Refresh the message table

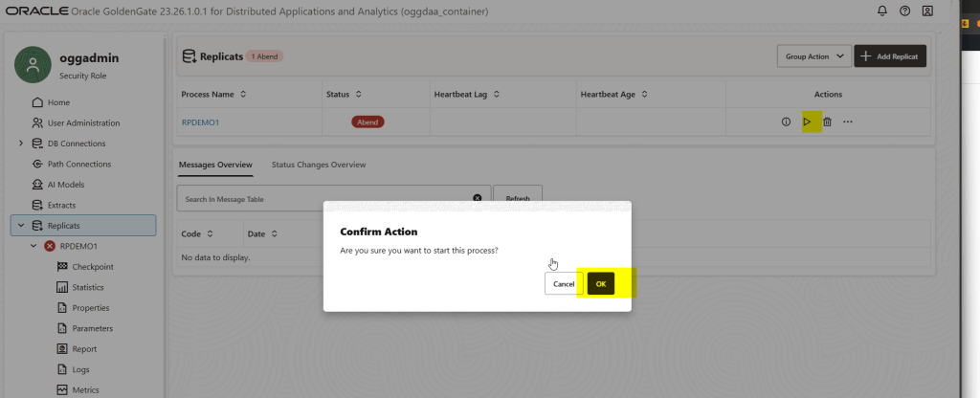click(x=518, y=199)
